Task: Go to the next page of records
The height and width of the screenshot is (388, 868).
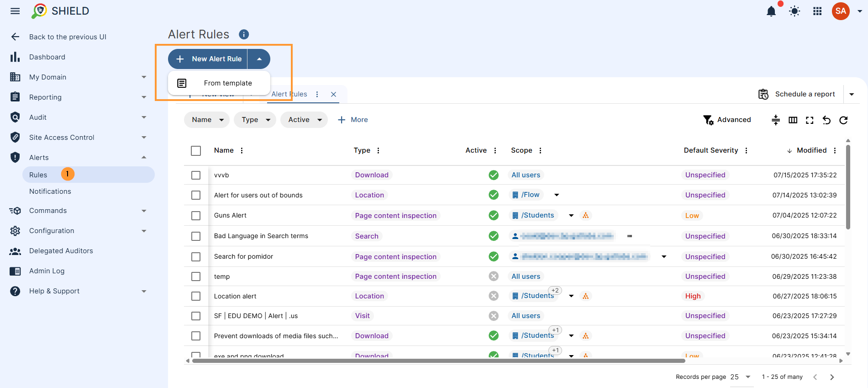Action: (x=832, y=377)
